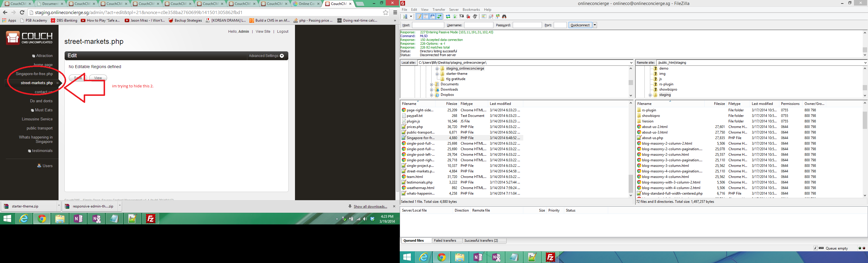
Task: Click the View Site link
Action: [263, 32]
